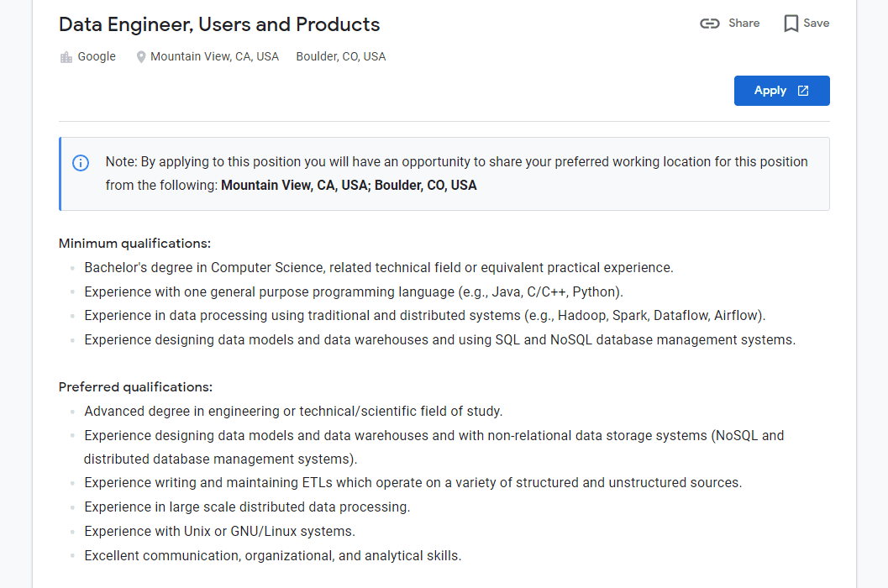888x588 pixels.
Task: Click the external-link icon inside Apply button
Action: point(804,90)
